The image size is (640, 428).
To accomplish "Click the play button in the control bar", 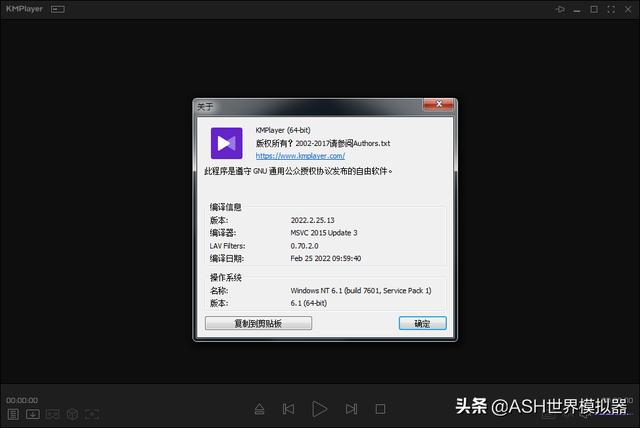I will pyautogui.click(x=319, y=409).
